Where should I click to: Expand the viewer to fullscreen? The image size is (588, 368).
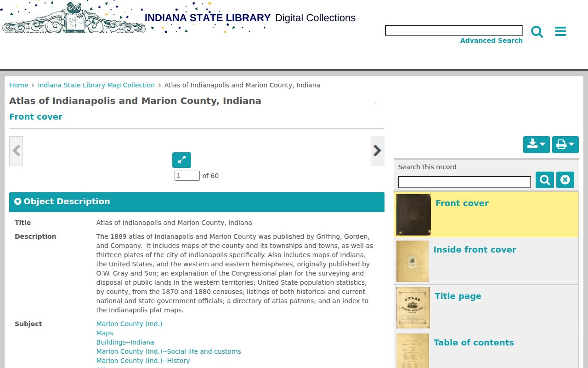click(x=181, y=160)
